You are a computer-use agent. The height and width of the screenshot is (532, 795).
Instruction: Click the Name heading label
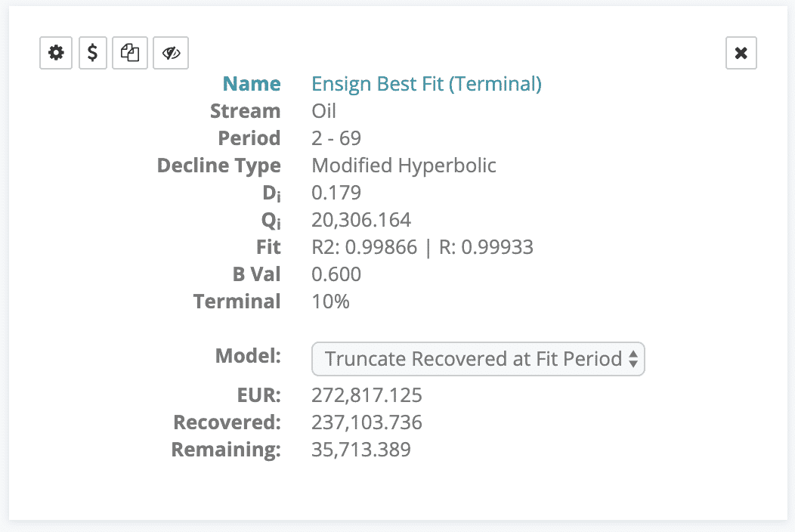pos(252,84)
